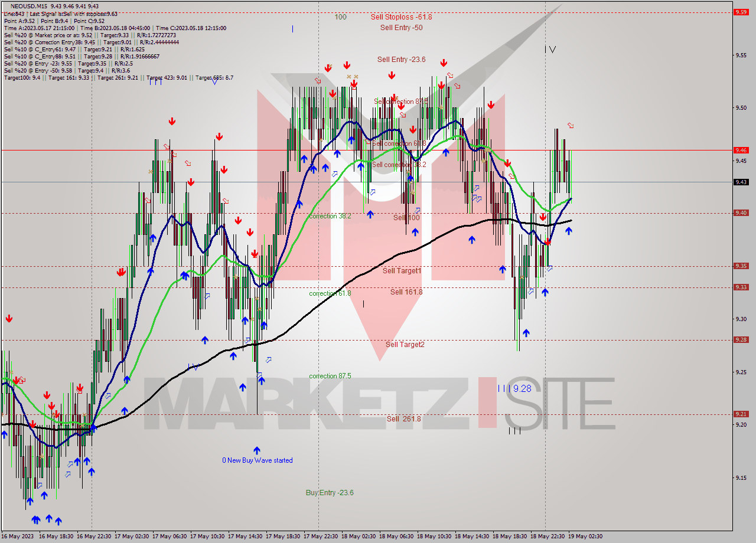Click the blue 'I I I 9.28' wave label

click(514, 388)
